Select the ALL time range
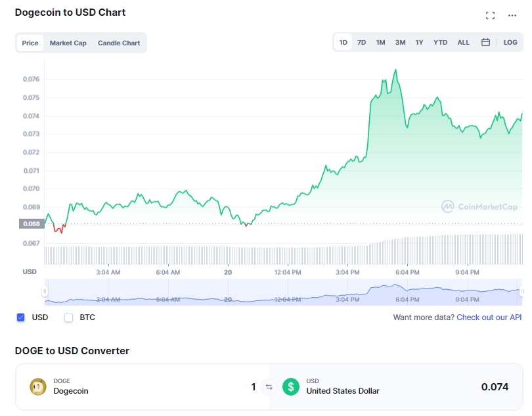The width and height of the screenshot is (532, 416). pyautogui.click(x=463, y=43)
